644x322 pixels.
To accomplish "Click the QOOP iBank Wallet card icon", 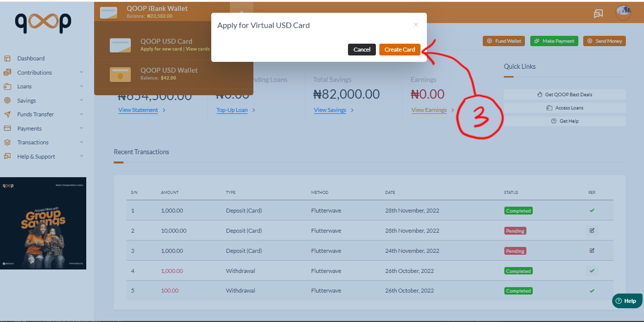I will click(x=108, y=12).
